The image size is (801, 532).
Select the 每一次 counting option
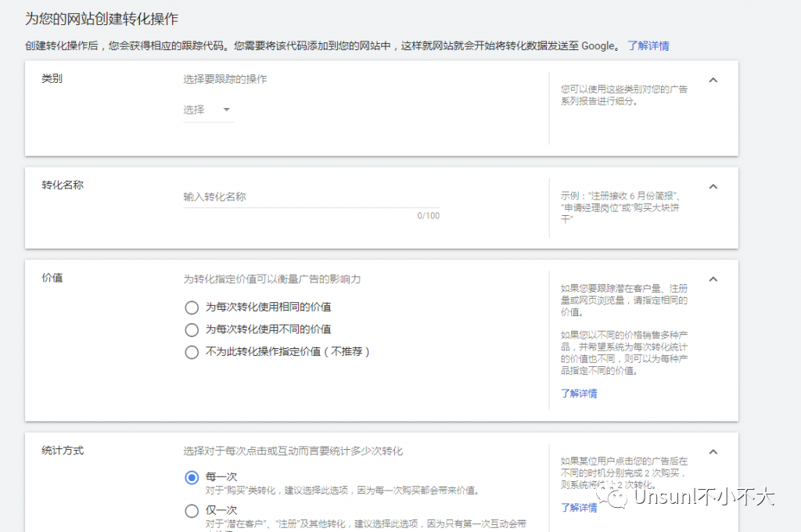coord(192,477)
